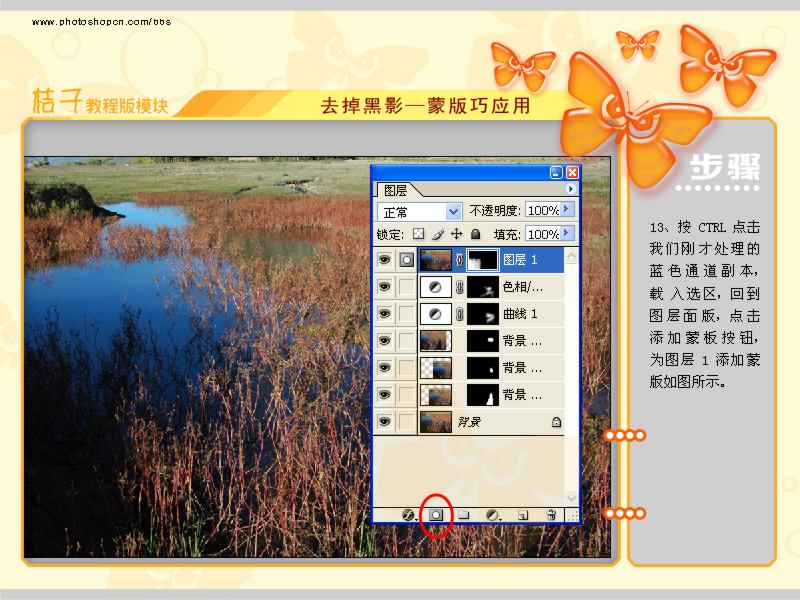Select the italic 背景 layer name
Screen dimensions: 800x600
tap(469, 422)
